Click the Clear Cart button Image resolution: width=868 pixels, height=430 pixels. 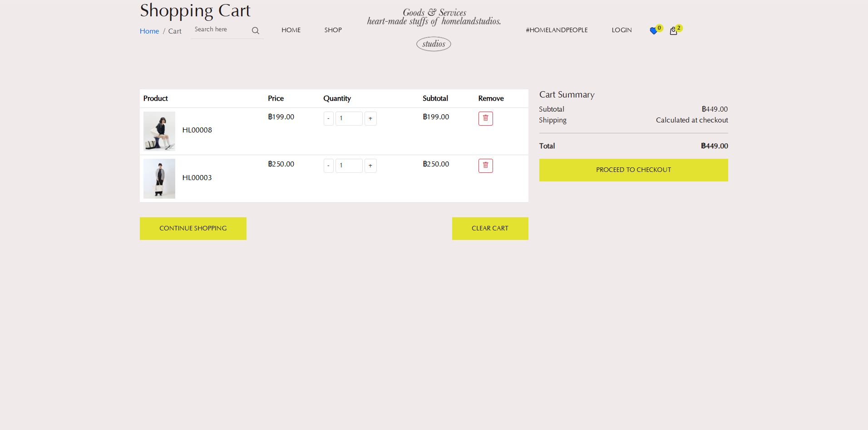coord(490,229)
